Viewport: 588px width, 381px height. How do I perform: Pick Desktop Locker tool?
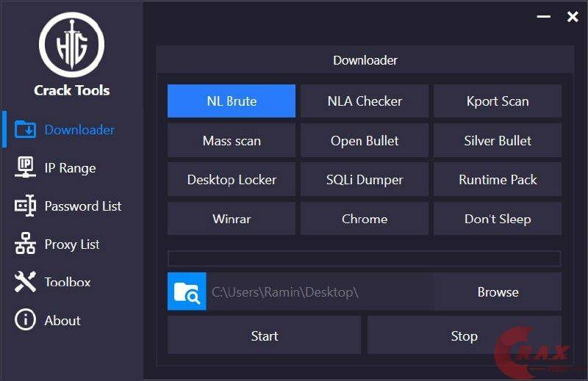click(232, 179)
